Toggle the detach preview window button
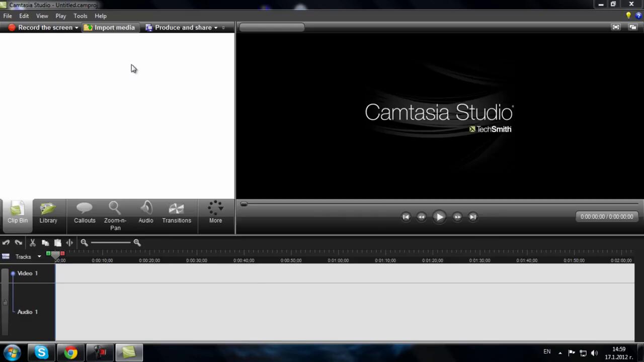 [632, 27]
